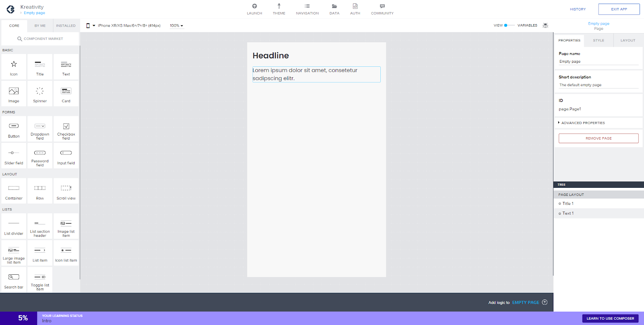Select the Icon list item component

point(66,253)
